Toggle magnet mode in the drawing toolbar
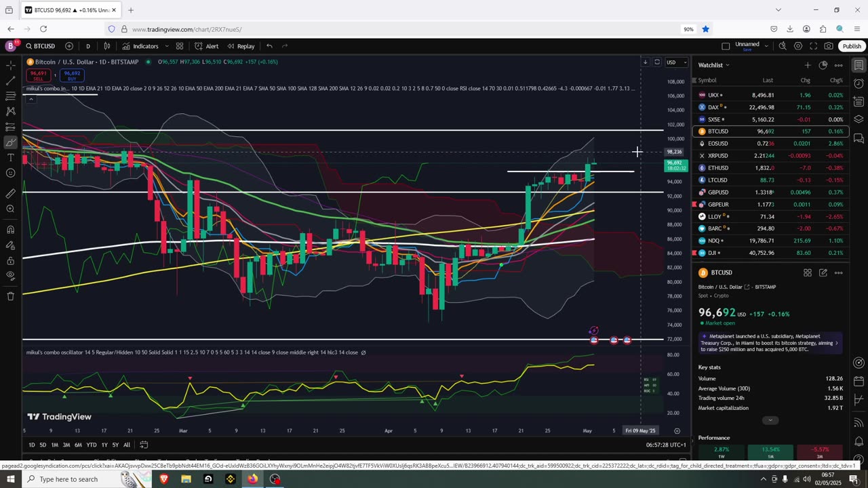Viewport: 868px width, 488px height. pyautogui.click(x=10, y=230)
